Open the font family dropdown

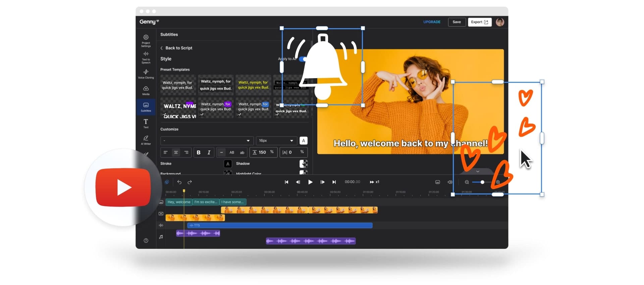click(x=207, y=140)
